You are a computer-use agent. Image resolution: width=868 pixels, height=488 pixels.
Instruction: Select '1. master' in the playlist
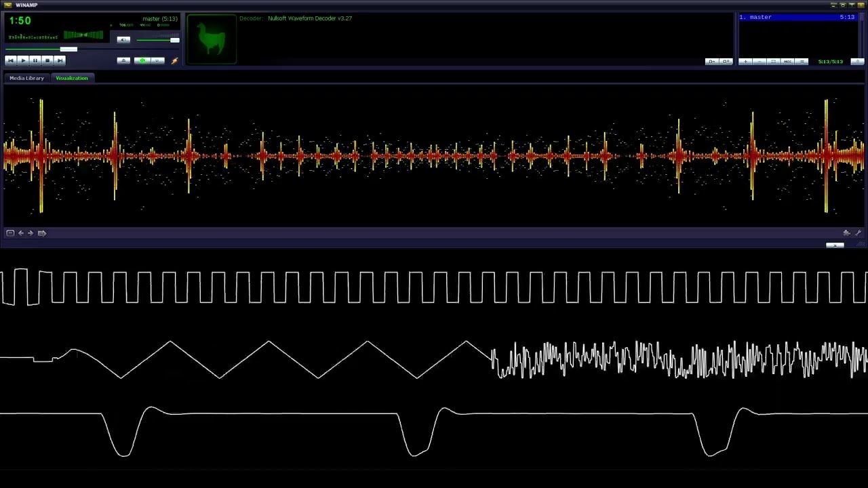click(798, 17)
